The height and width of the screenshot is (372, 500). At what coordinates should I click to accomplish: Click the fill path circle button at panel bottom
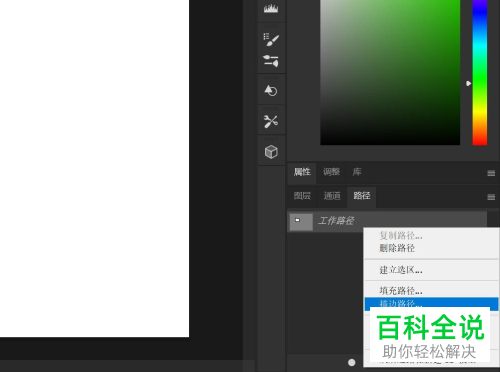tap(352, 362)
